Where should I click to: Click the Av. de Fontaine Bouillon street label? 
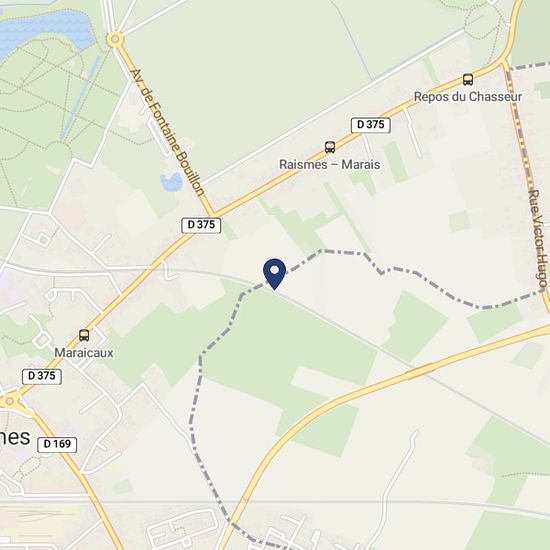(x=167, y=133)
